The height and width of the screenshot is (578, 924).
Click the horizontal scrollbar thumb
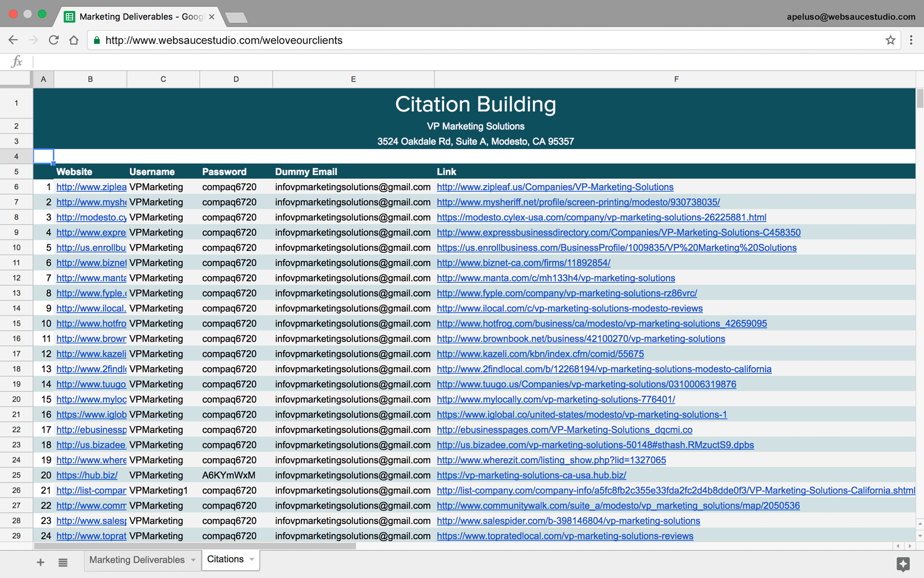coord(195,546)
